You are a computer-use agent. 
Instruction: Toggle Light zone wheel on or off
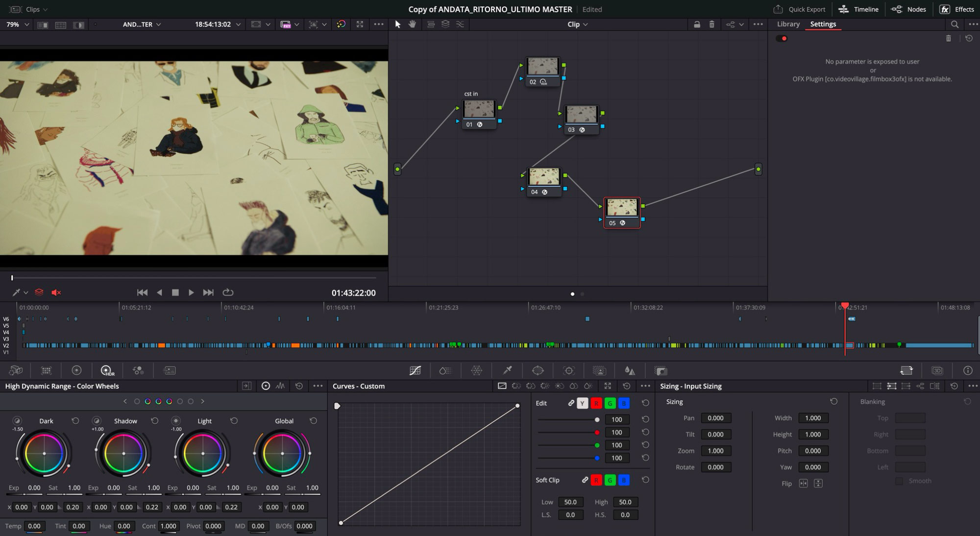click(x=176, y=420)
